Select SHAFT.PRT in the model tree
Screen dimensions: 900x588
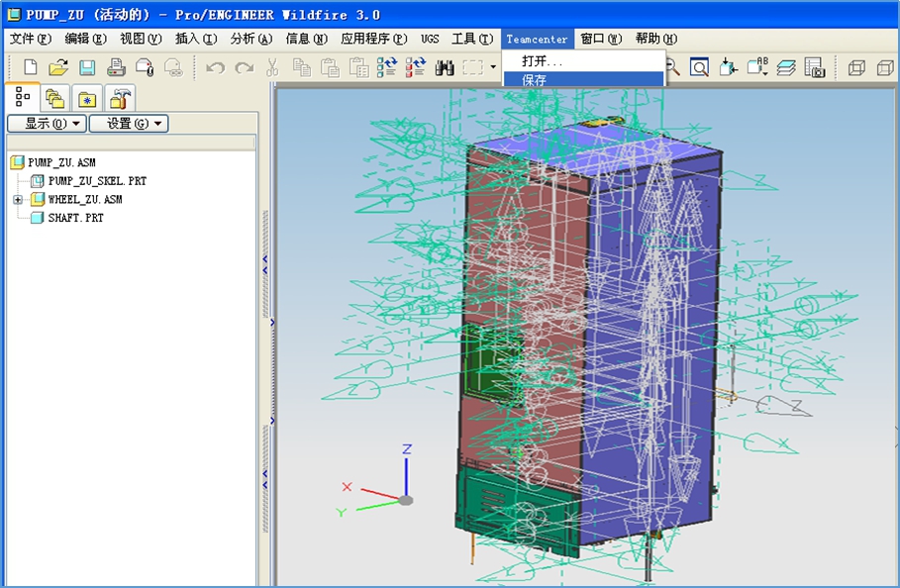[75, 218]
